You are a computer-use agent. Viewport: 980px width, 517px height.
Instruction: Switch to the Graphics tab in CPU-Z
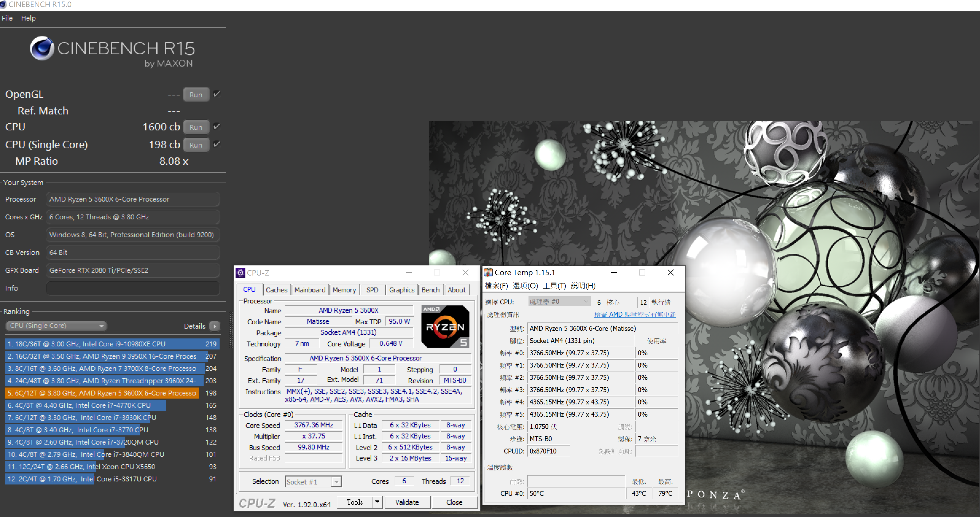401,290
